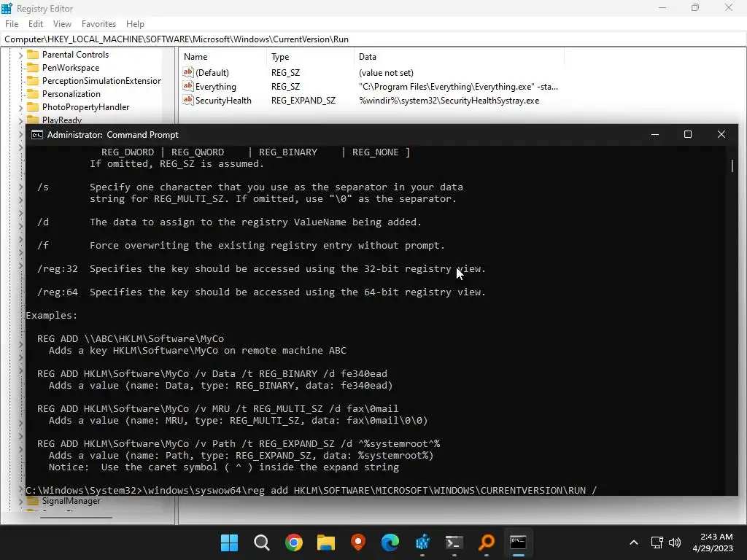This screenshot has width=747, height=560.
Task: Open the Command Prompt window system icon
Action: (x=36, y=135)
